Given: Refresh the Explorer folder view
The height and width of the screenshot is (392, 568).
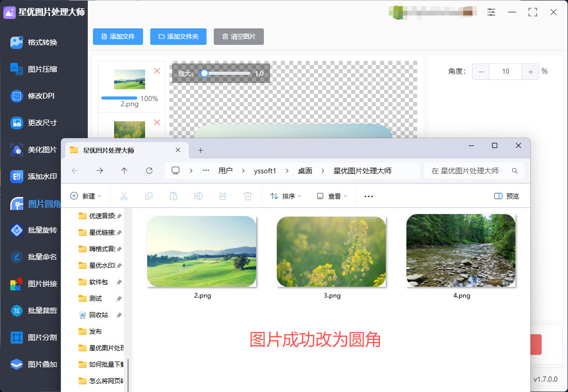Looking at the screenshot, I should coord(149,171).
